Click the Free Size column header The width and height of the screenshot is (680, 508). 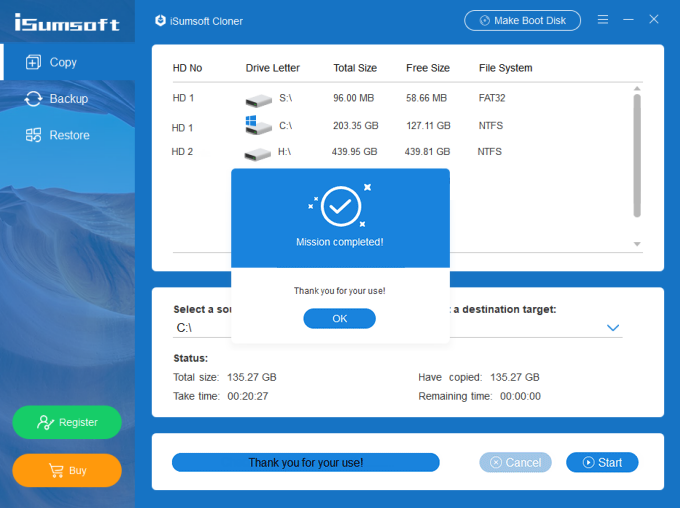(428, 68)
